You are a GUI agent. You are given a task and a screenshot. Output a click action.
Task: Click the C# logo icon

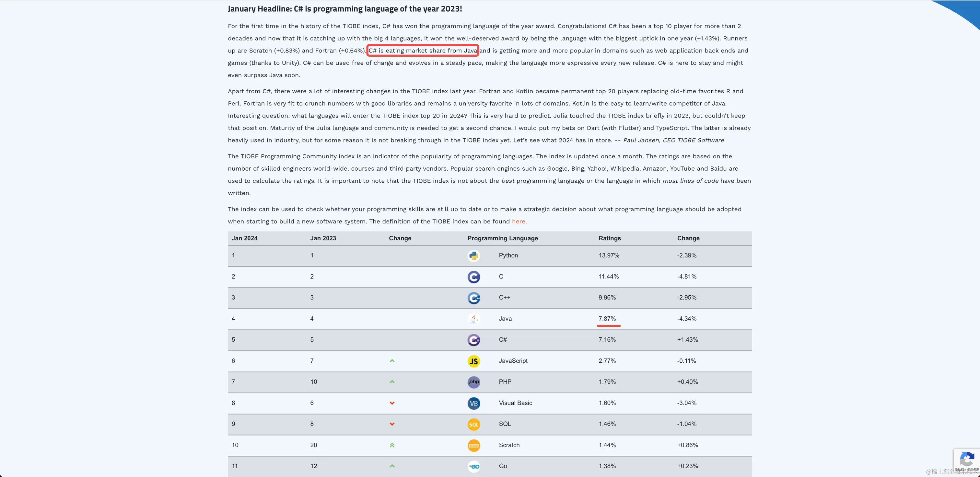(x=474, y=340)
